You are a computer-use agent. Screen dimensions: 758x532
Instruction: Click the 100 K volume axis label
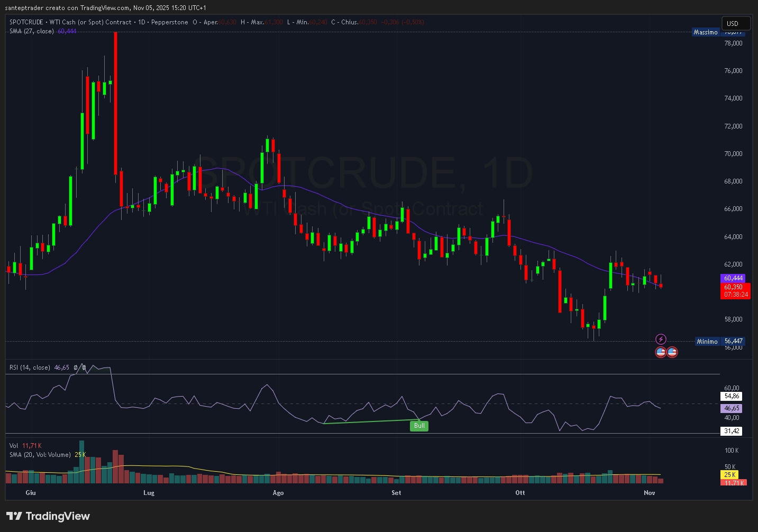pos(732,451)
